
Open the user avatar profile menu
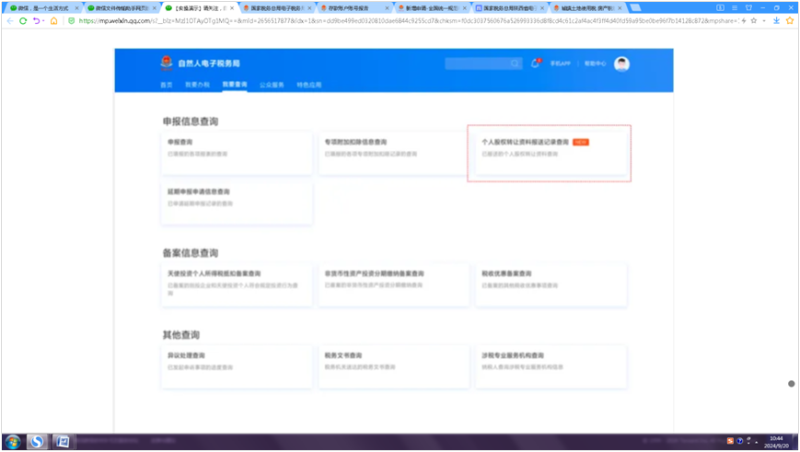pyautogui.click(x=621, y=63)
